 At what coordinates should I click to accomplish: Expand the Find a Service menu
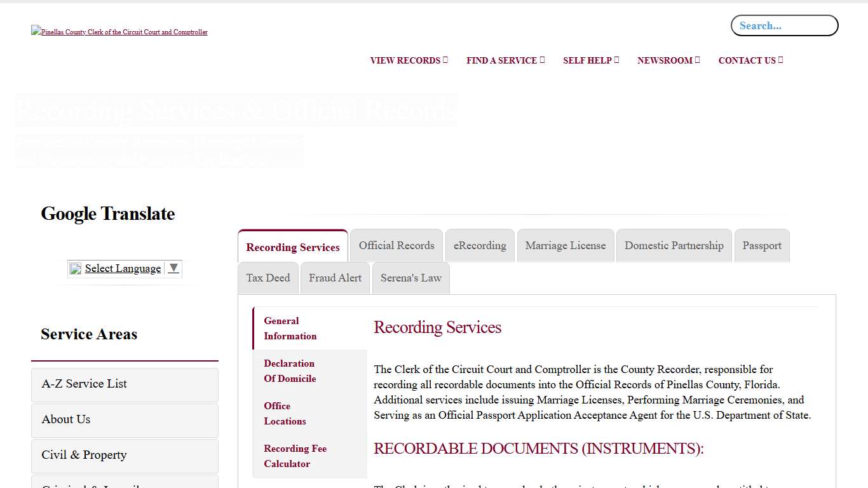[505, 60]
